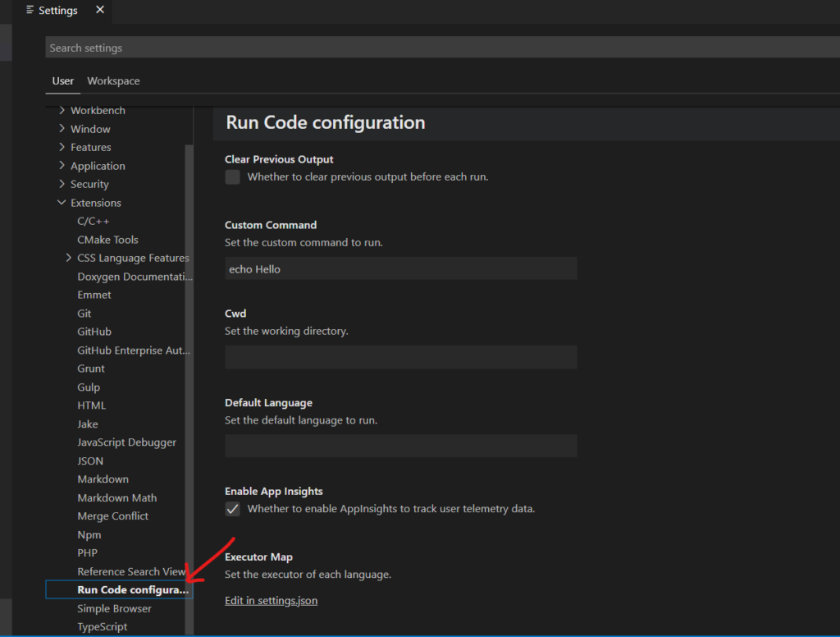Open Edit in settings.json link
The image size is (840, 637).
(x=271, y=601)
